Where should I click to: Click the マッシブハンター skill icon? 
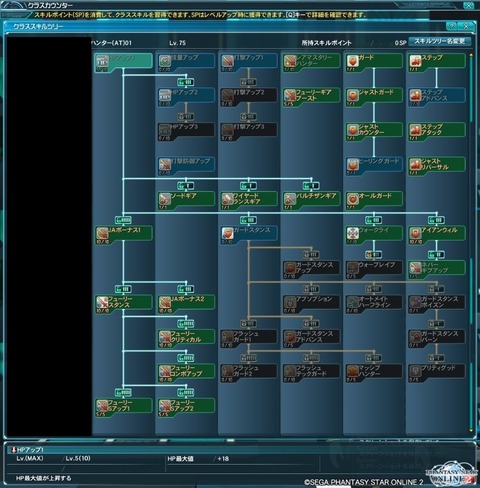click(x=353, y=372)
